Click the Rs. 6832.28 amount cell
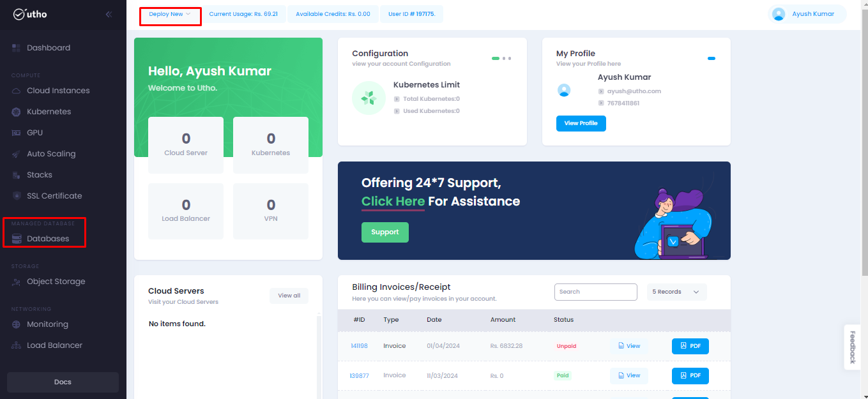 (506, 346)
